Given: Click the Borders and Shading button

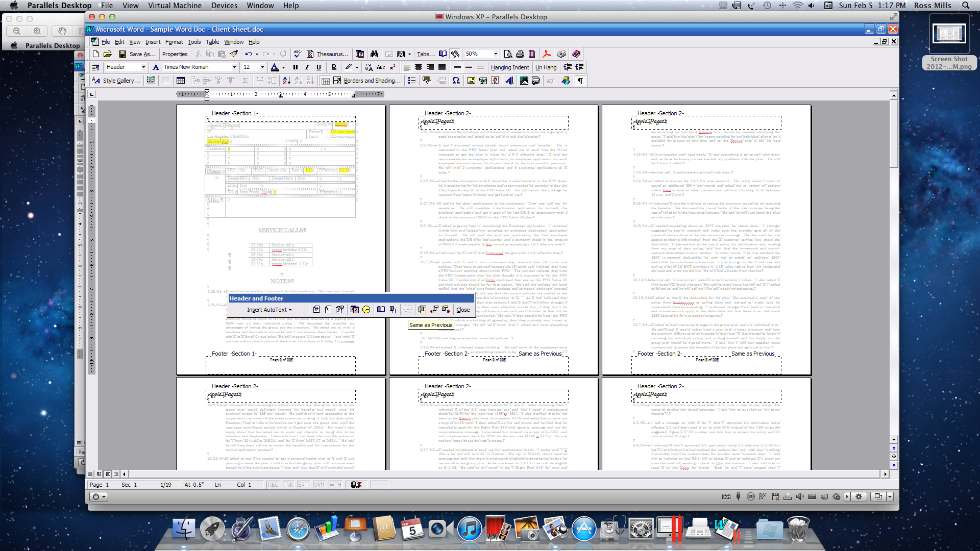Looking at the screenshot, I should (372, 81).
